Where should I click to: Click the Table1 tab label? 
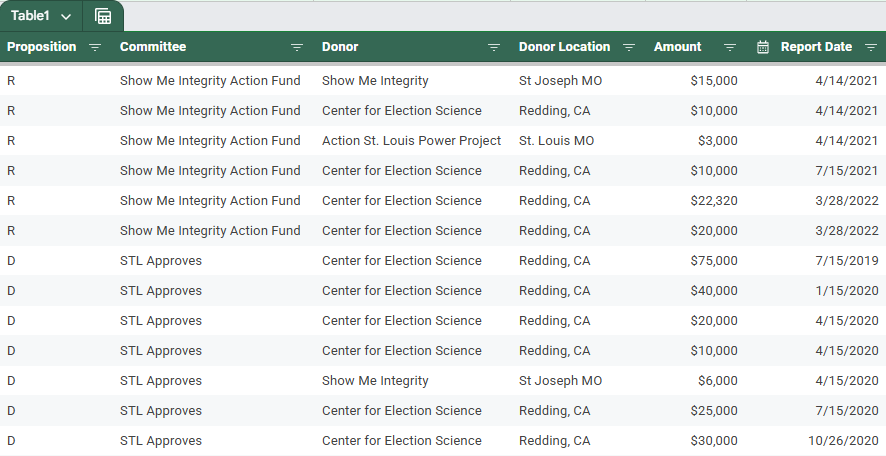click(31, 16)
